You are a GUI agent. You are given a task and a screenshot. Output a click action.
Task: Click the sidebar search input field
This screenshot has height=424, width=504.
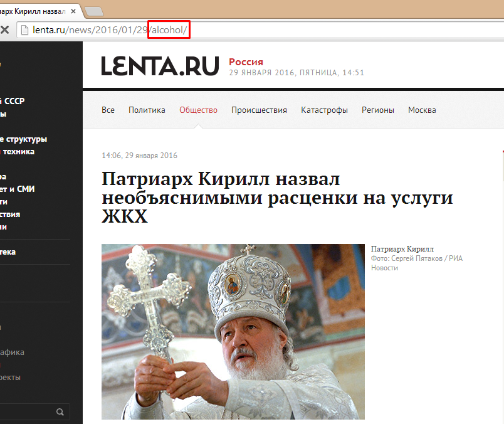[25, 412]
